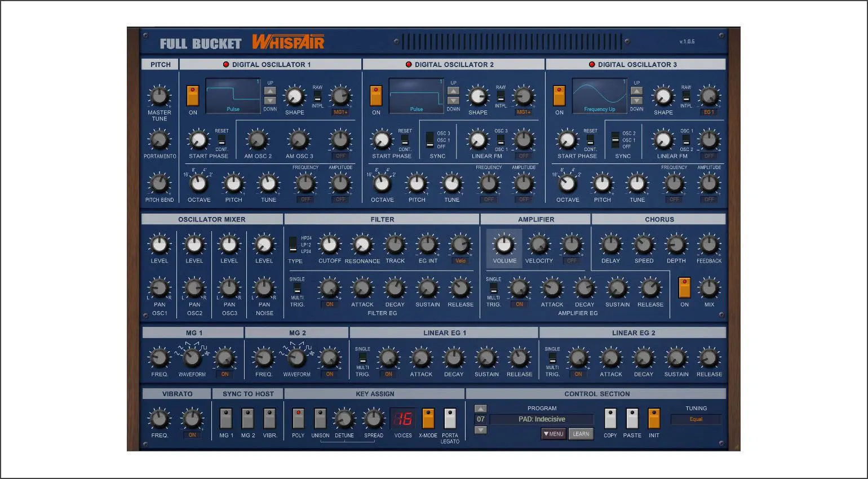The width and height of the screenshot is (868, 479).
Task: Click the Oscillator 2 waveform DOWN arrow
Action: click(x=453, y=101)
